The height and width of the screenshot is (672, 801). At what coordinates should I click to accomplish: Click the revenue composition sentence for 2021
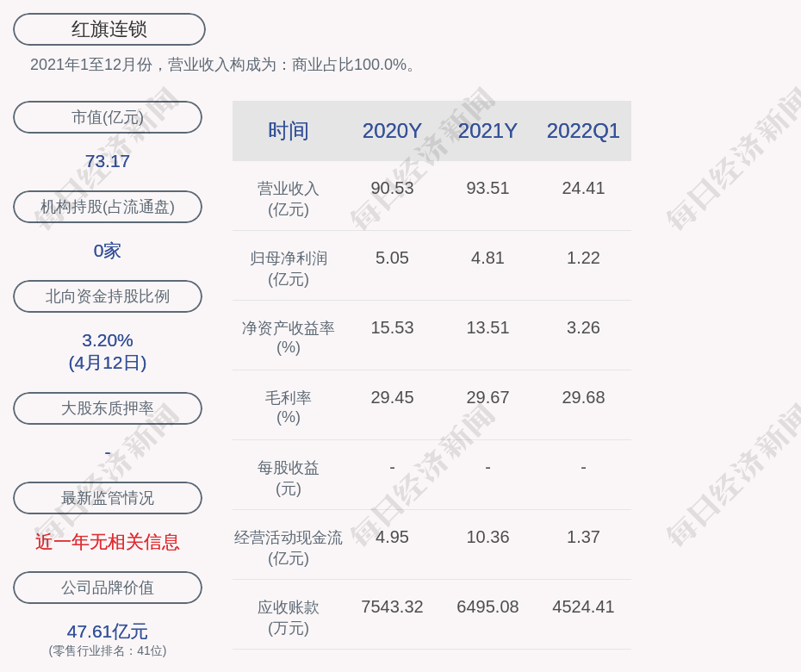point(223,65)
